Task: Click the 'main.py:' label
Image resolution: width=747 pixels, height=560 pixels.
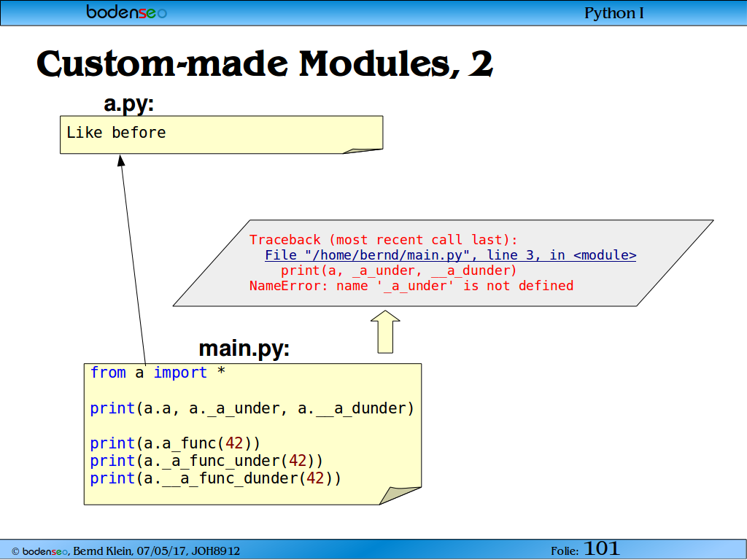Action: (244, 349)
